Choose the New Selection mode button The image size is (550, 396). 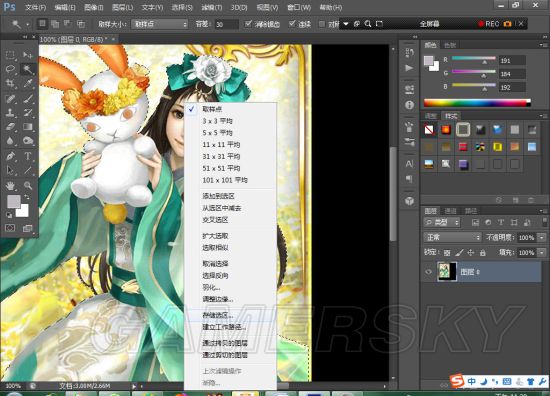coord(42,24)
